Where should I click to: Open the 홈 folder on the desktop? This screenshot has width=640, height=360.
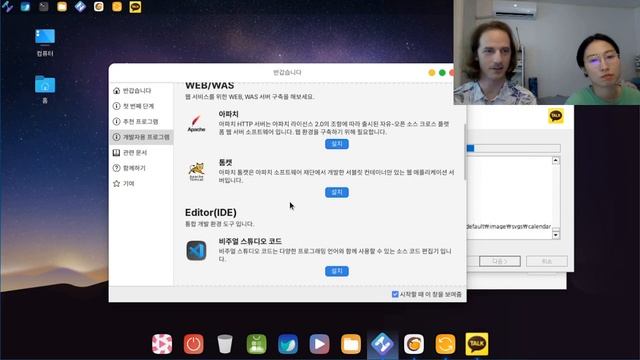tap(45, 89)
